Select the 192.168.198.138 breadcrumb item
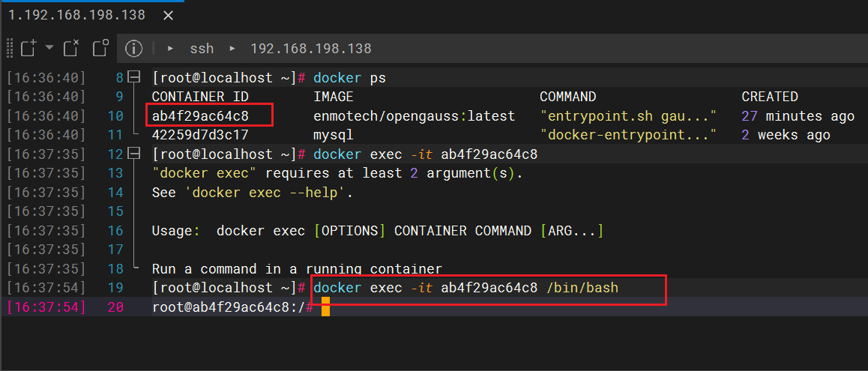The height and width of the screenshot is (371, 868). (310, 49)
